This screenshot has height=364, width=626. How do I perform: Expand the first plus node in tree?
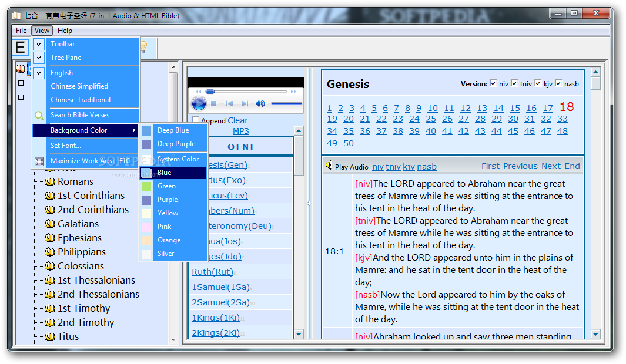tap(21, 83)
